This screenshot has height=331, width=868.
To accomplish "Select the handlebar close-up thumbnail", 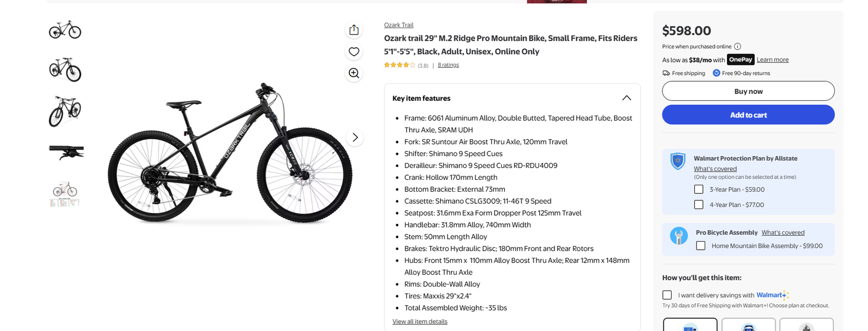I will [x=66, y=152].
